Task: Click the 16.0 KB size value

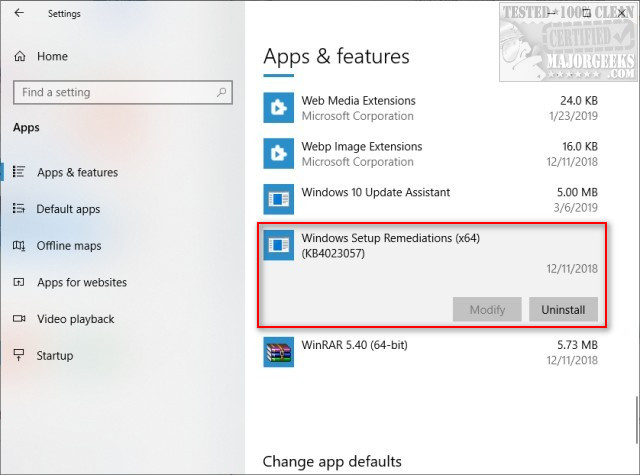Action: point(580,146)
